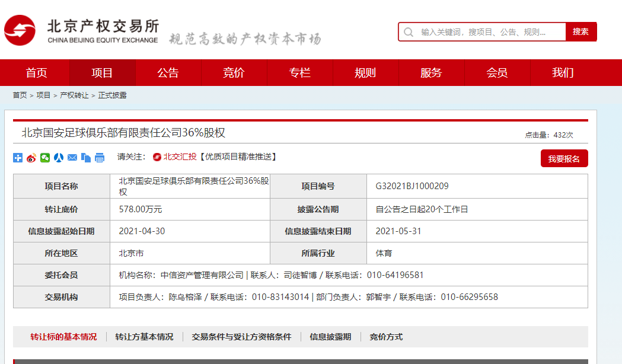The height and width of the screenshot is (364, 622).
Task: Click 首页 in the breadcrumb
Action: coord(20,95)
